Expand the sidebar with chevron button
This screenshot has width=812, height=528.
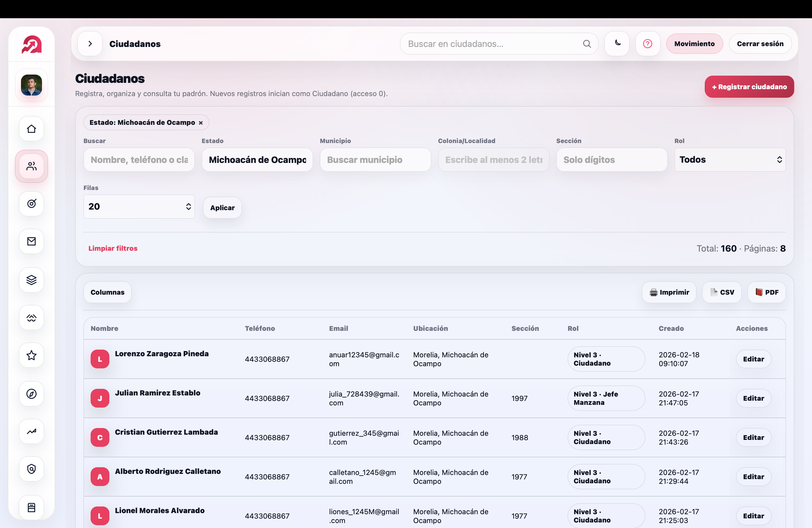(x=90, y=44)
